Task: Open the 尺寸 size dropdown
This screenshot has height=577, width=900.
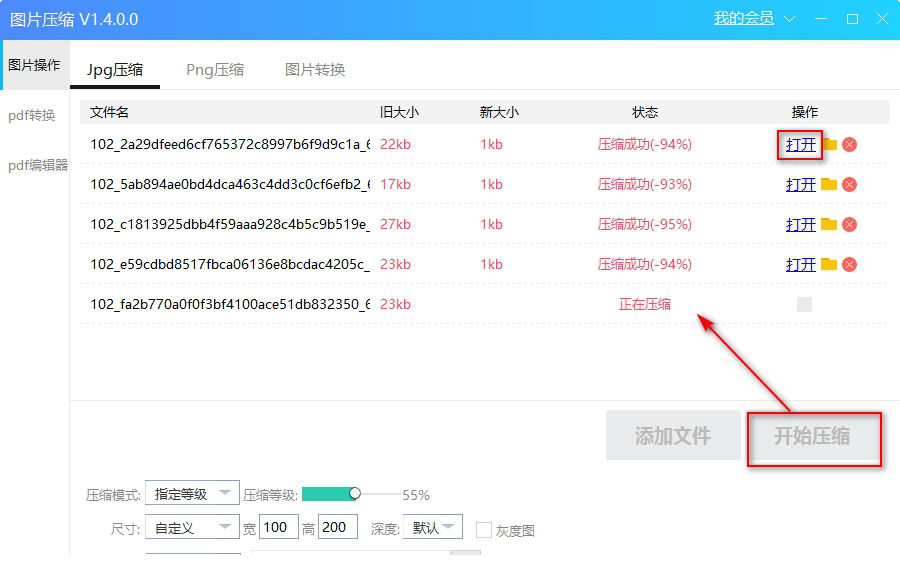Action: pyautogui.click(x=192, y=527)
